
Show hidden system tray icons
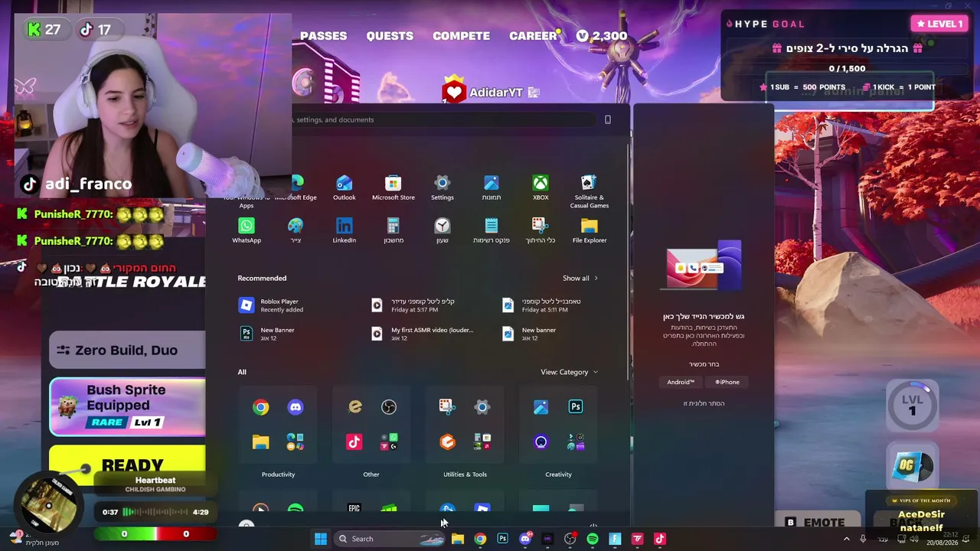(847, 539)
